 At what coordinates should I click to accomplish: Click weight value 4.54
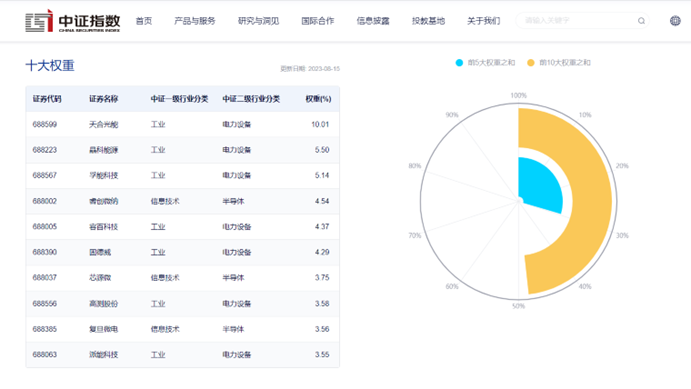(322, 201)
